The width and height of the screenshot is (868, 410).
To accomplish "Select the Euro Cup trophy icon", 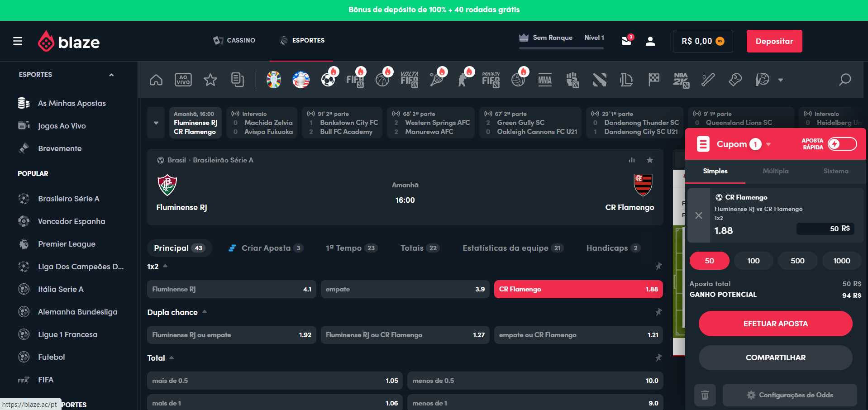I will (274, 80).
